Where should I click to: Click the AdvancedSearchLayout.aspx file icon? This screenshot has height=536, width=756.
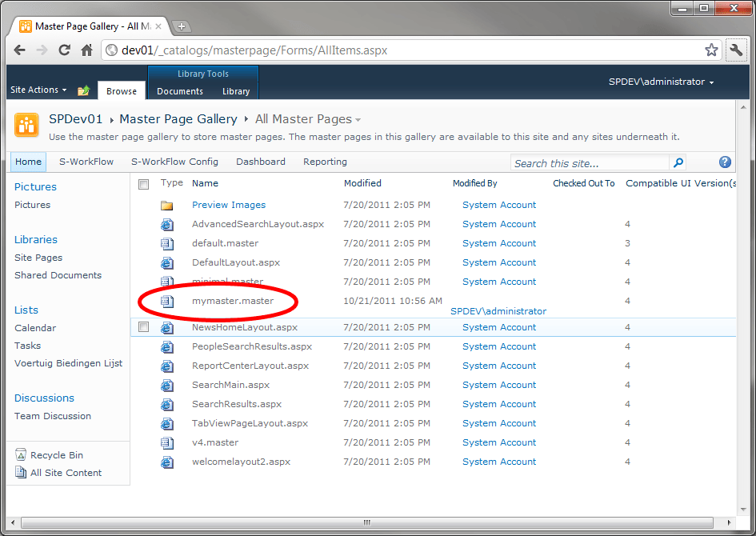167,225
